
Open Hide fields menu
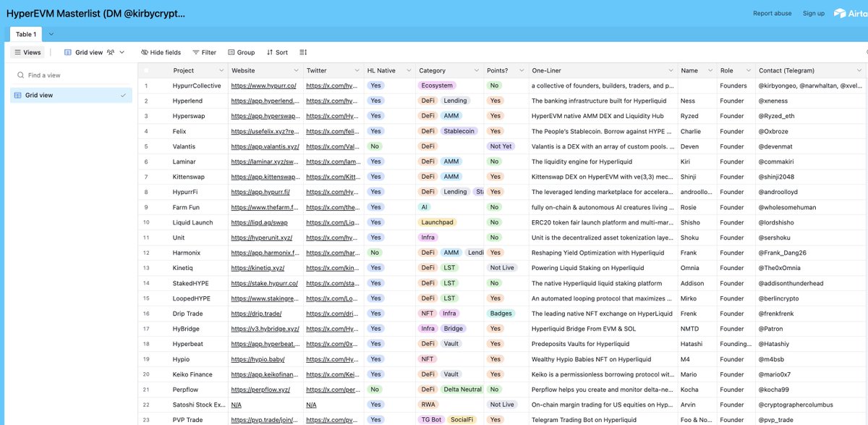coord(161,52)
